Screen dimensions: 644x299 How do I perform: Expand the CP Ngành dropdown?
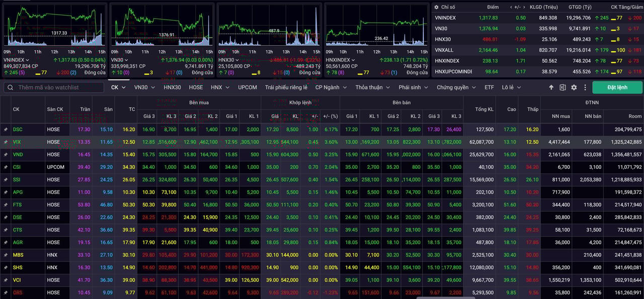(x=331, y=87)
